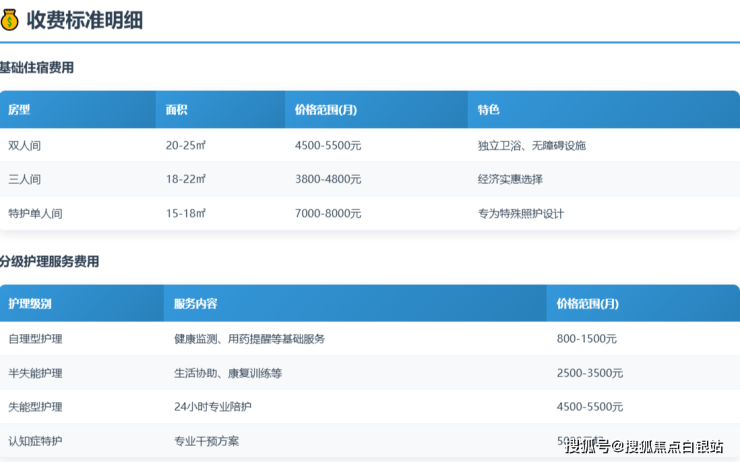Click the 800-1500元 price cell
Image resolution: width=740 pixels, height=462 pixels.
point(586,339)
